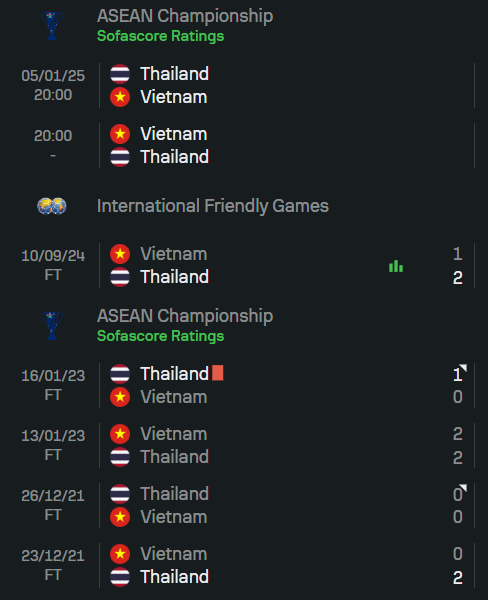Open International Friendly Games tournament heading

tap(213, 206)
